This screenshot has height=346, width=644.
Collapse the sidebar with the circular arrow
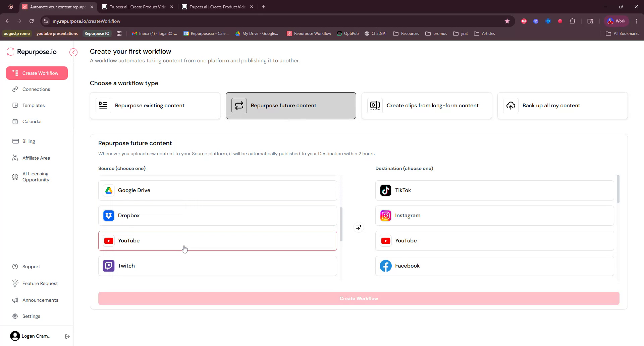tap(73, 52)
